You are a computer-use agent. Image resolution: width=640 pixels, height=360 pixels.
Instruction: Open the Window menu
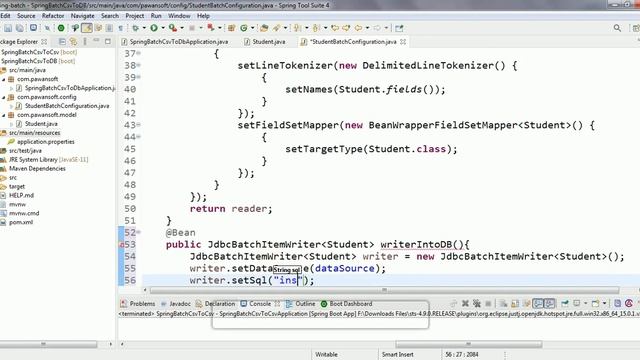[179, 16]
